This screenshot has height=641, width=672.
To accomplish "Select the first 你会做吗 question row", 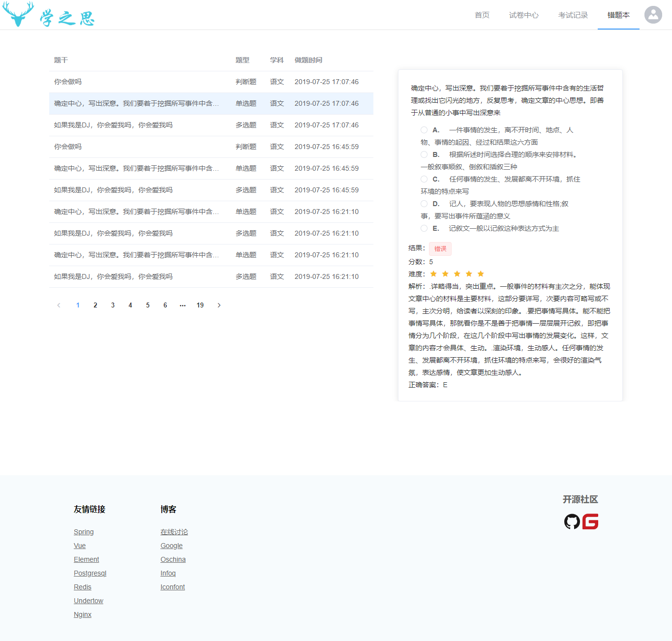I will point(68,82).
